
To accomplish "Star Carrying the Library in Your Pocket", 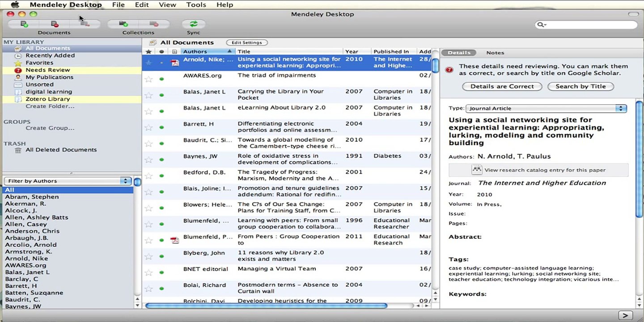I will pos(148,95).
